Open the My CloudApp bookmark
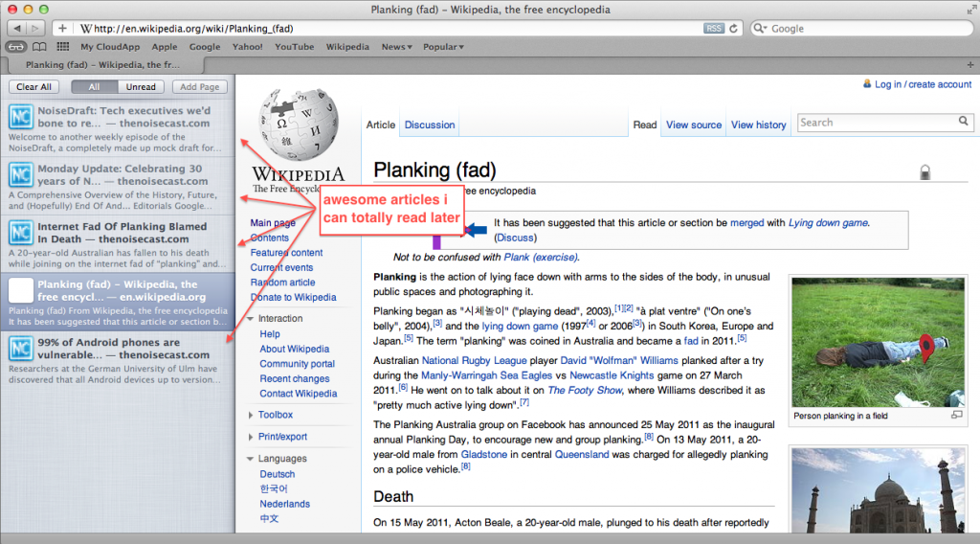This screenshot has width=980, height=544. pos(110,47)
